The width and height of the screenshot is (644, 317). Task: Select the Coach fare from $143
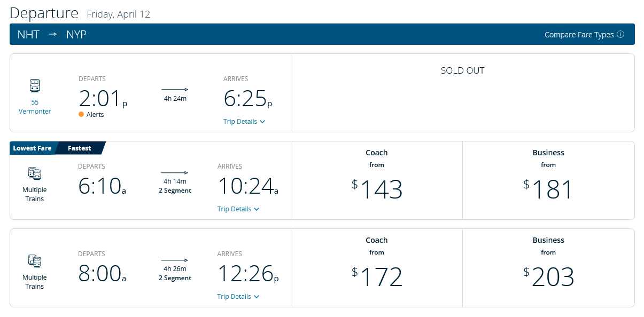pyautogui.click(x=377, y=180)
